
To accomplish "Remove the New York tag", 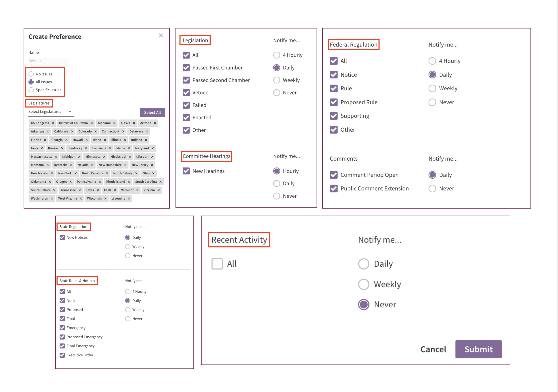I will coord(75,173).
